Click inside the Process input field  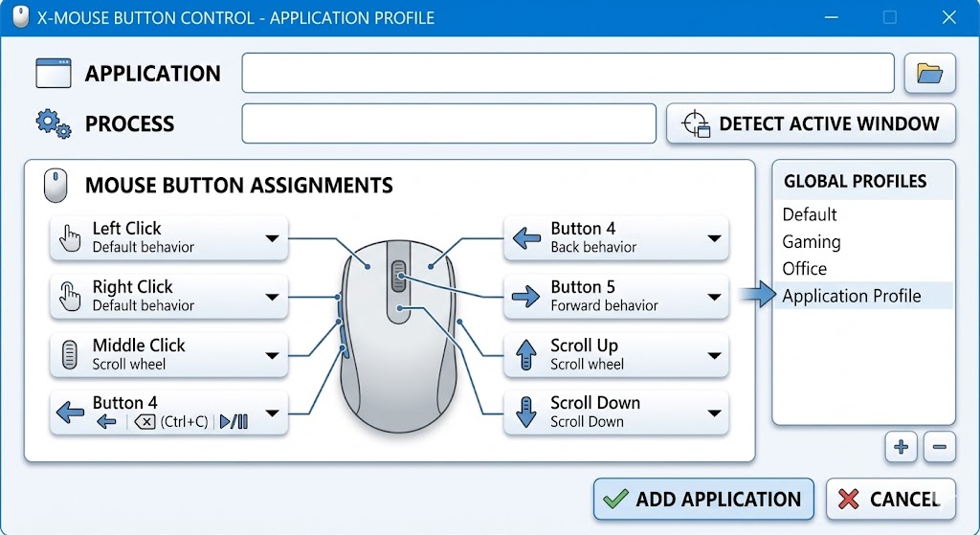click(449, 123)
